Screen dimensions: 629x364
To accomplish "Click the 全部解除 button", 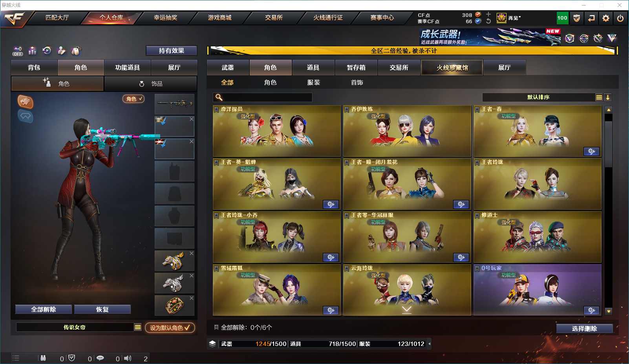I will pyautogui.click(x=44, y=309).
